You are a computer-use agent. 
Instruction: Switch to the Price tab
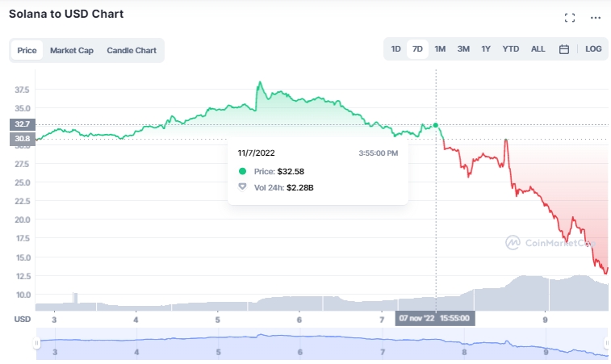[27, 50]
